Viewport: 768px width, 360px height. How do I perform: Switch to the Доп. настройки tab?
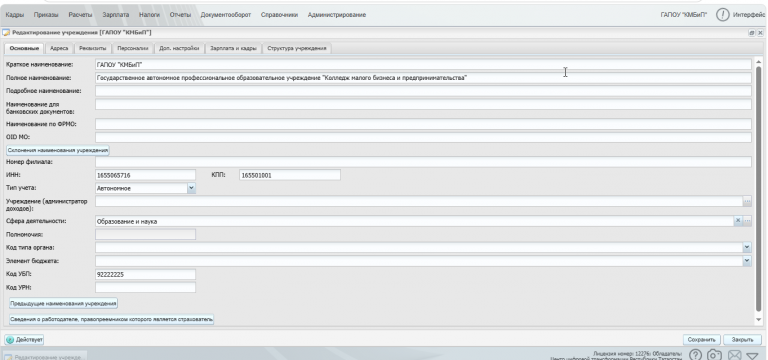coord(179,48)
